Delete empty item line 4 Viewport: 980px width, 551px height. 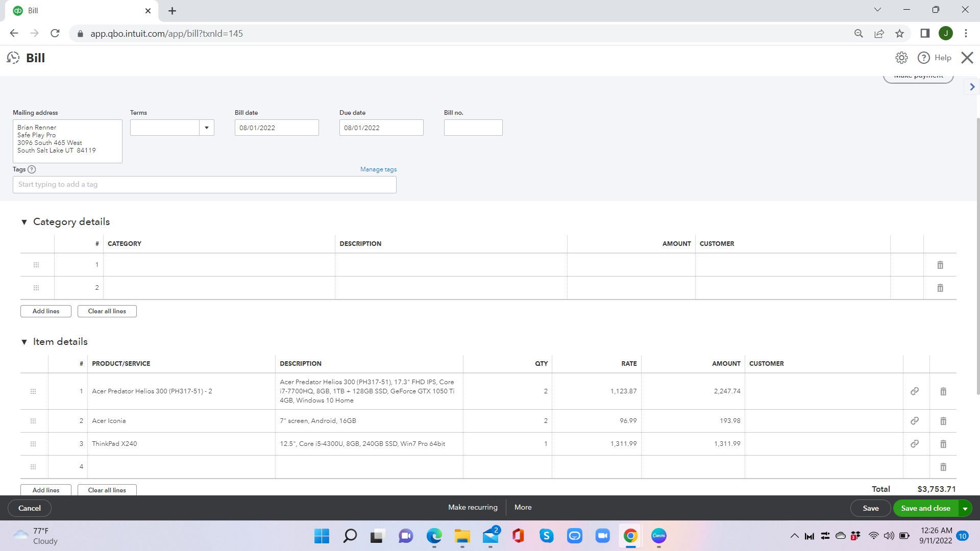point(943,467)
